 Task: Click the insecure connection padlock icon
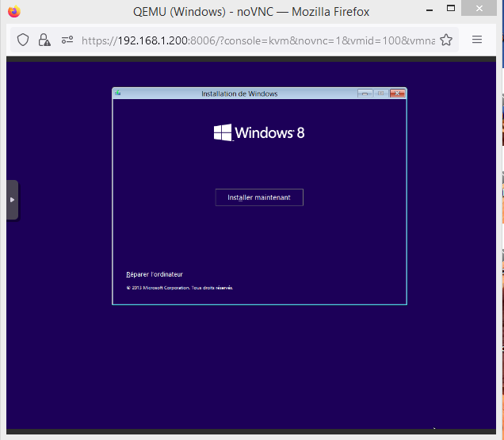44,40
